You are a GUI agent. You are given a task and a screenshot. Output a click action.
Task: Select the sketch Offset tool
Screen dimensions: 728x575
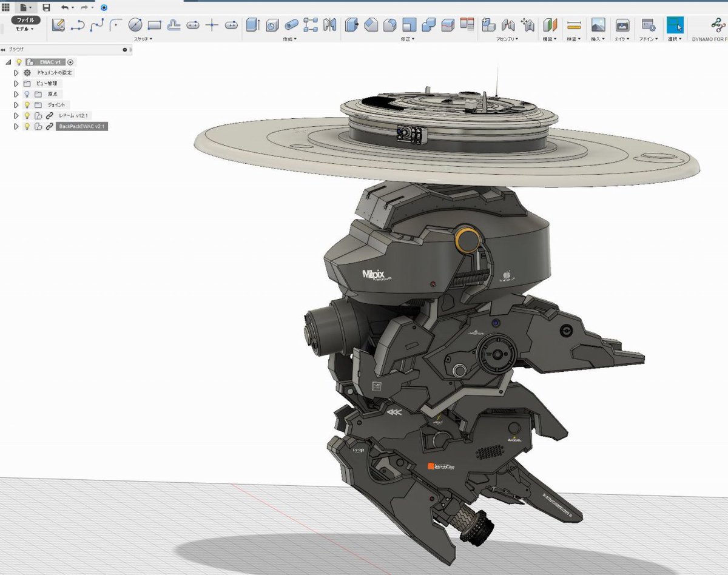174,25
